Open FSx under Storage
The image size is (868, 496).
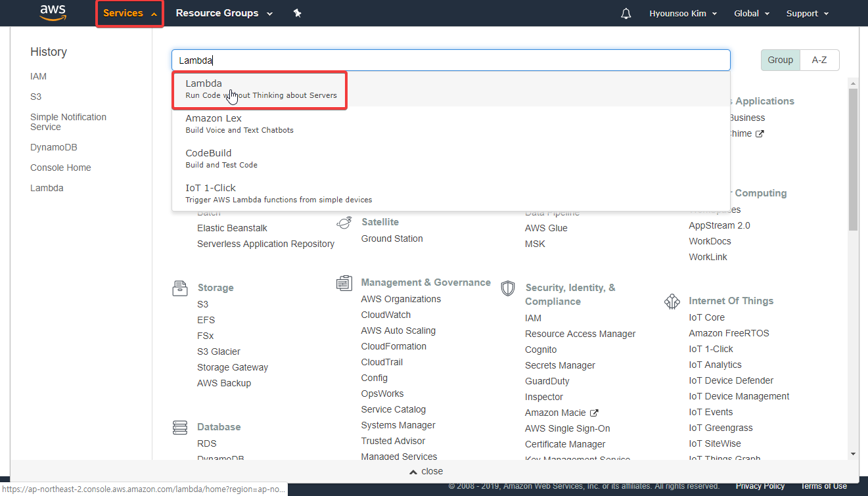(205, 336)
